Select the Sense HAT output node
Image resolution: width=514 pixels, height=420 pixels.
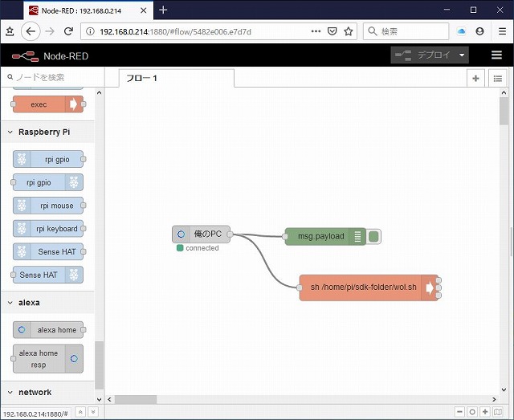pos(48,275)
